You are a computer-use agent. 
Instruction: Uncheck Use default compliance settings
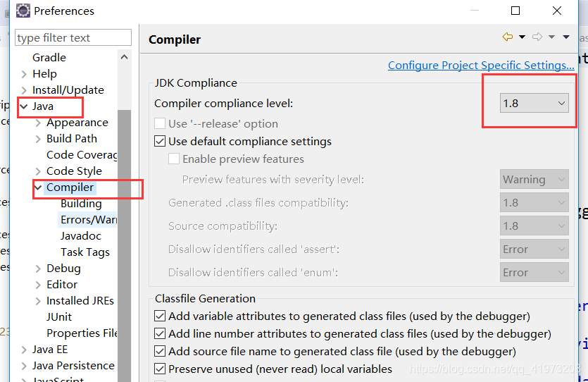tap(160, 142)
